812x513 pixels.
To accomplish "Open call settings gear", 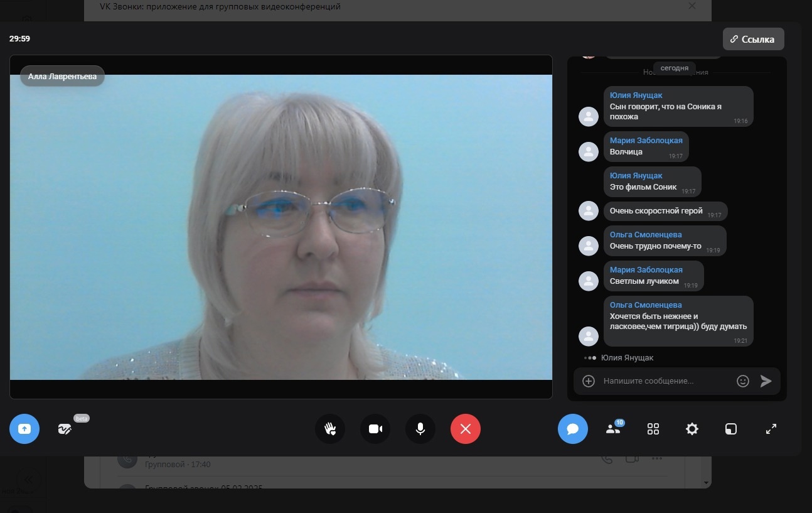I will tap(692, 429).
